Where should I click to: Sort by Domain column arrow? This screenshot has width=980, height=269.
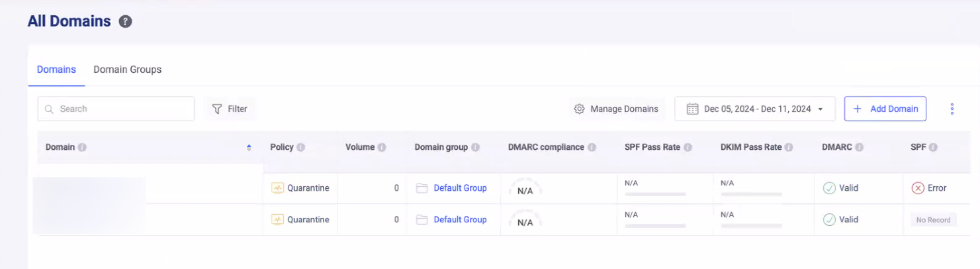click(x=249, y=147)
